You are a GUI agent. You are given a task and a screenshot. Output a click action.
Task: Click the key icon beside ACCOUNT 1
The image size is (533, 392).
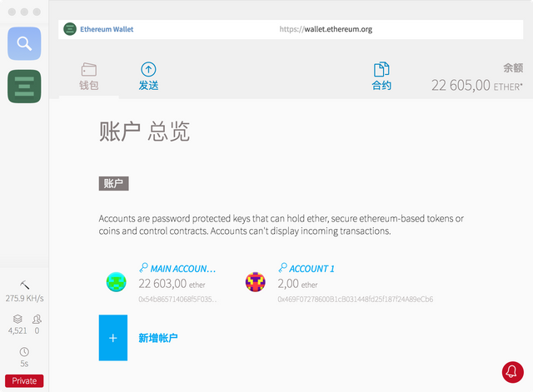[x=282, y=268]
